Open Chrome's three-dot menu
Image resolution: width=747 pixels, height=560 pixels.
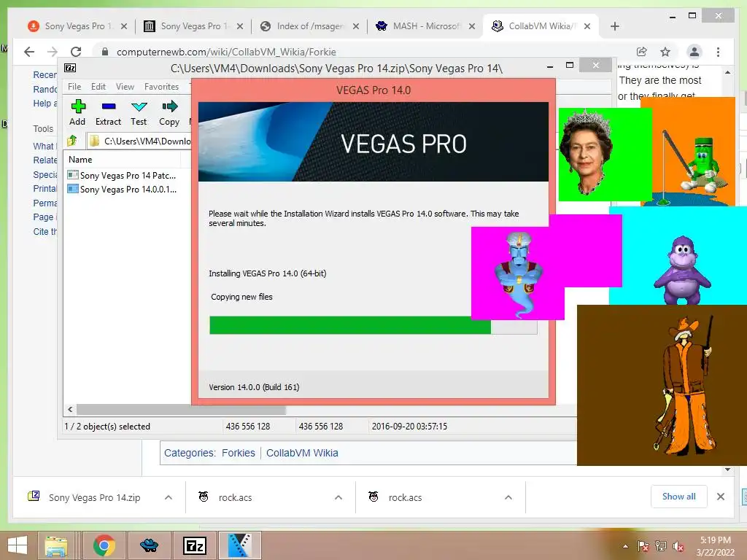pyautogui.click(x=718, y=52)
